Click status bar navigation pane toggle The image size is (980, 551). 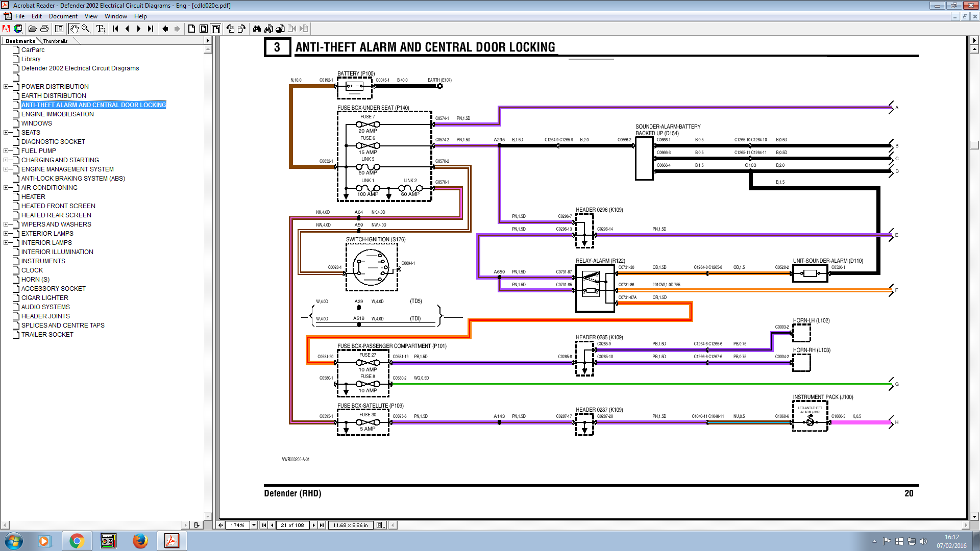click(220, 525)
